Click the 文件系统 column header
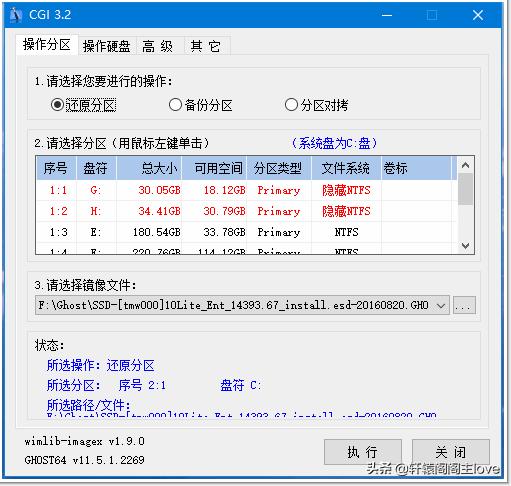 pyautogui.click(x=346, y=168)
